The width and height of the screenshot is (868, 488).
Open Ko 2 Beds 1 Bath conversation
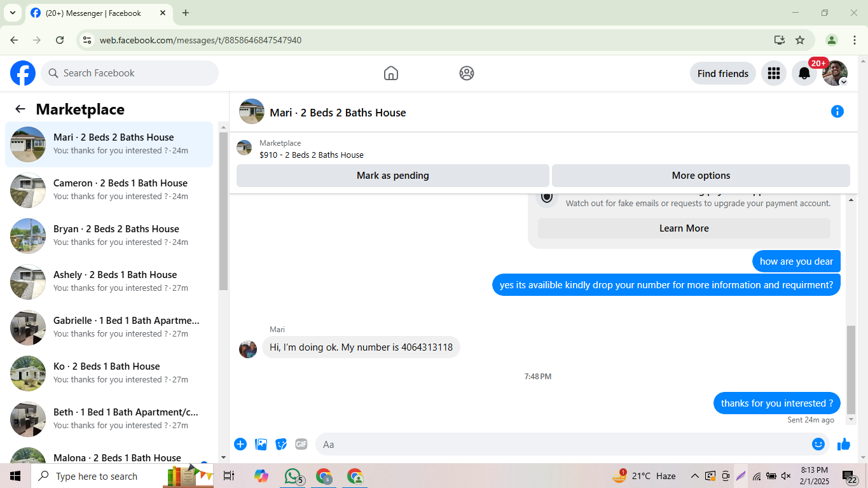point(109,373)
